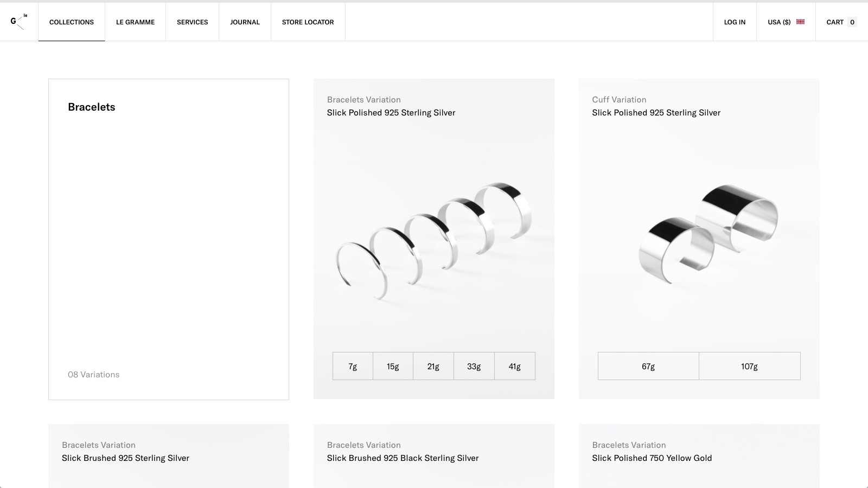Choose the 41g bracelet weight

(x=514, y=367)
